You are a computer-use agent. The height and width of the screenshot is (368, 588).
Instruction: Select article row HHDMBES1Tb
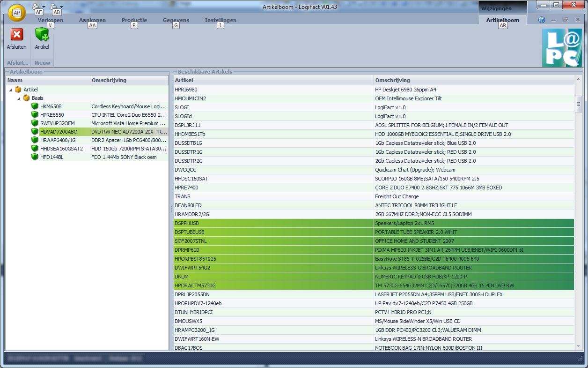[x=374, y=134]
